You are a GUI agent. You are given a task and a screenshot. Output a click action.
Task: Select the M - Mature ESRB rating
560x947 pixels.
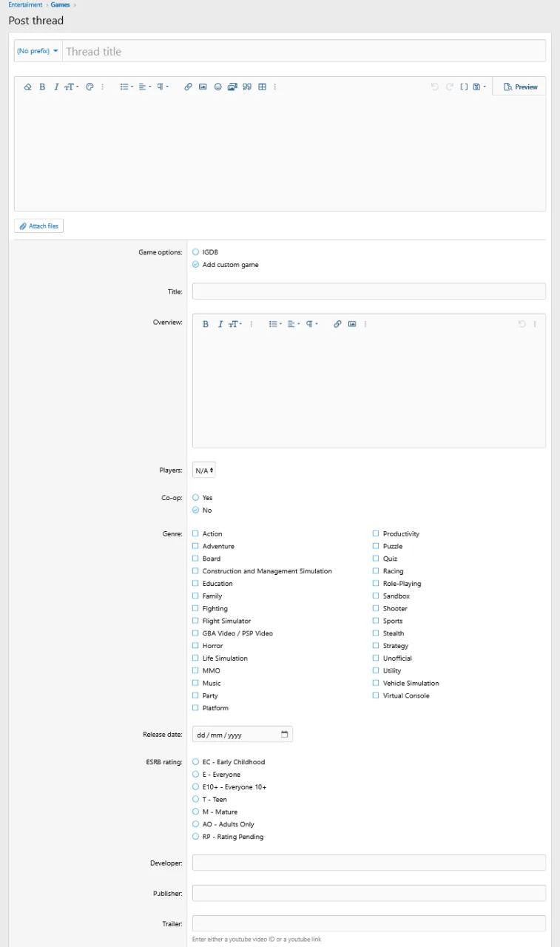pyautogui.click(x=196, y=812)
